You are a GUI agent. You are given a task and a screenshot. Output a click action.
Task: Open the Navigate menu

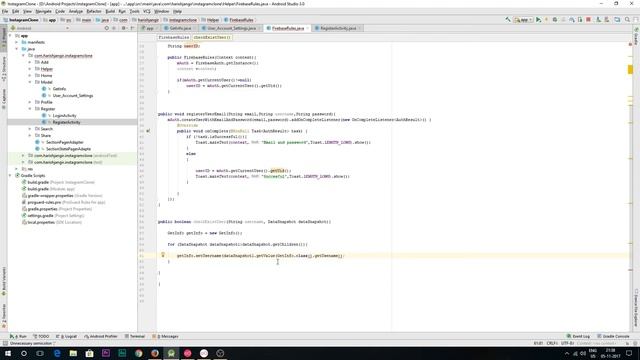coord(43,11)
